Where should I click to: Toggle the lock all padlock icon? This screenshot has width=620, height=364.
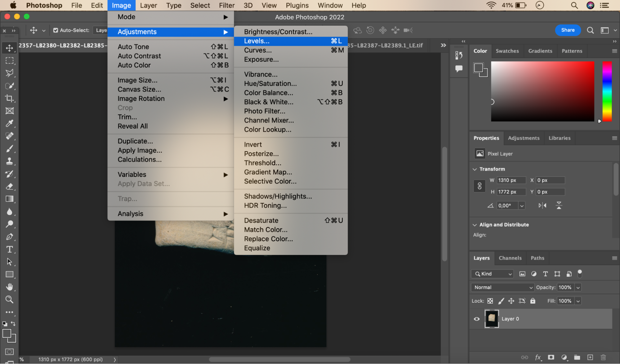pyautogui.click(x=533, y=301)
